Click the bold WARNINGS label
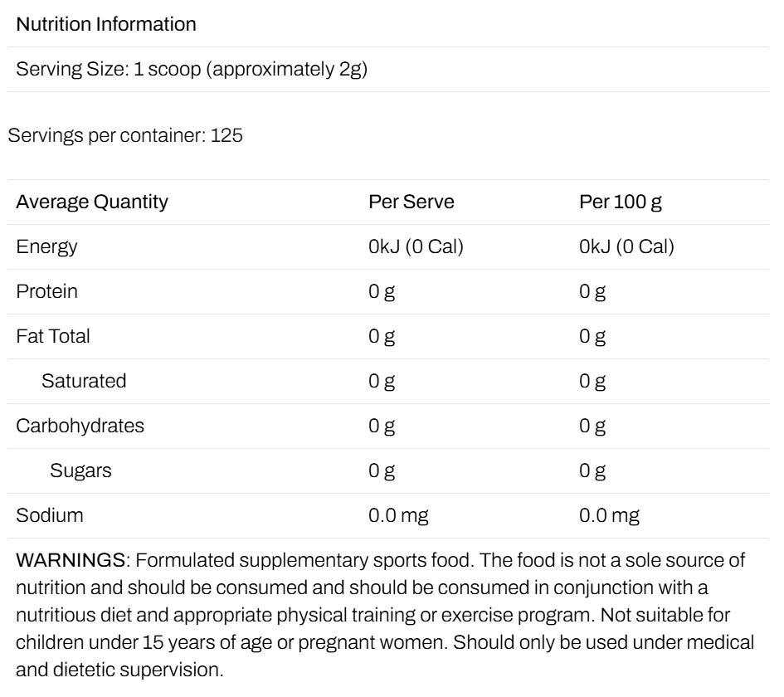The image size is (784, 697). (x=71, y=560)
